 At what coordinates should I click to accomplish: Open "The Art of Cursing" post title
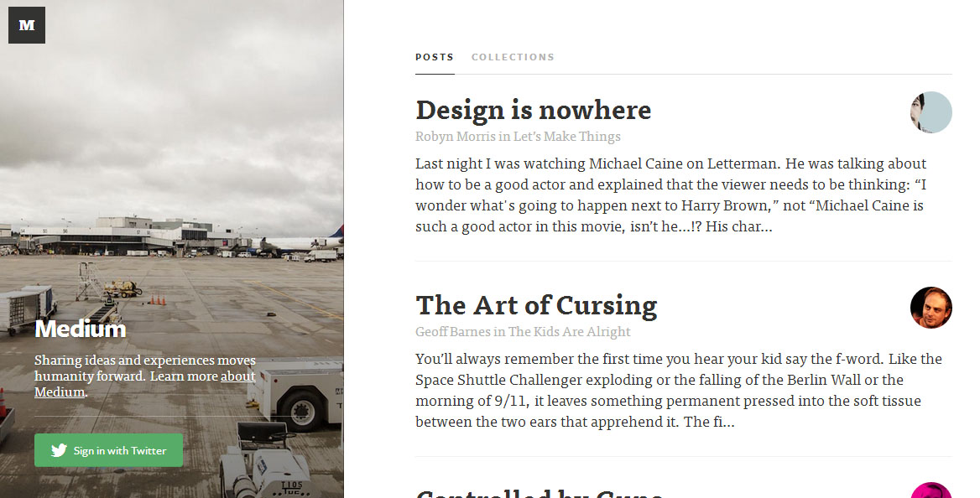pyautogui.click(x=536, y=305)
